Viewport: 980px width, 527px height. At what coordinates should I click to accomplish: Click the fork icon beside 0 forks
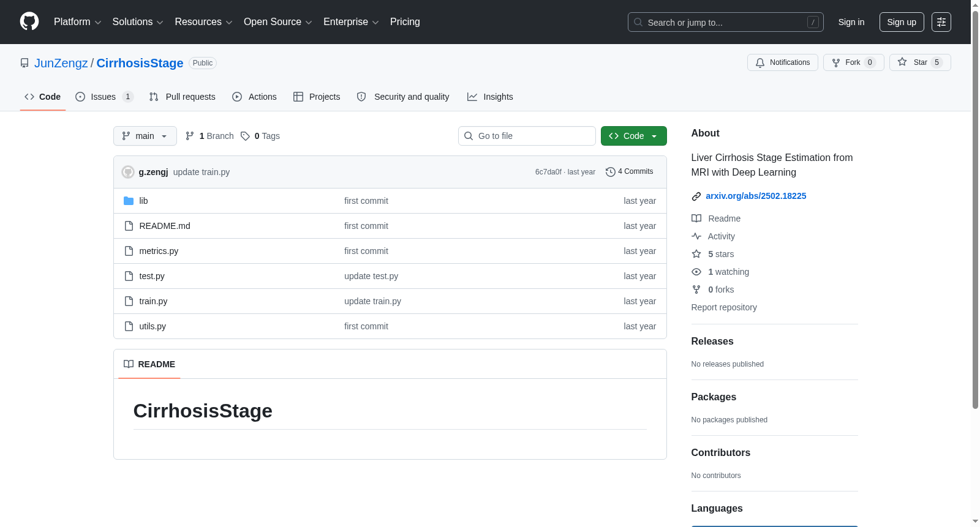coord(696,290)
